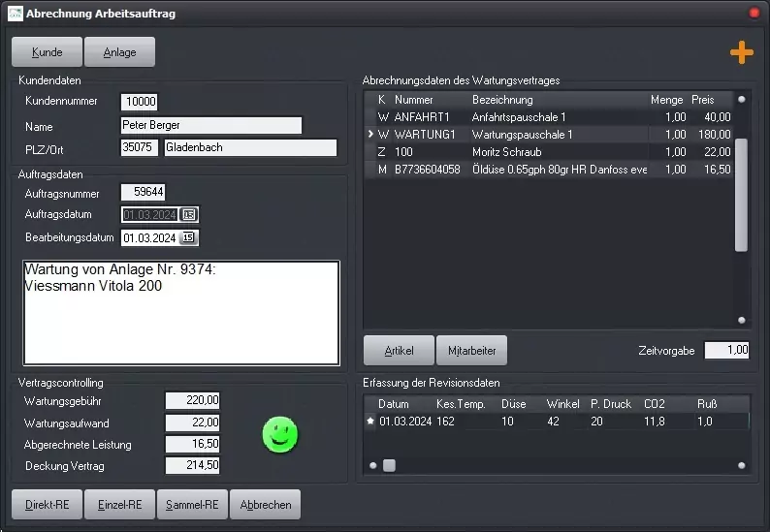The width and height of the screenshot is (770, 532).
Task: Click the price cell 180,00
Action: [715, 135]
